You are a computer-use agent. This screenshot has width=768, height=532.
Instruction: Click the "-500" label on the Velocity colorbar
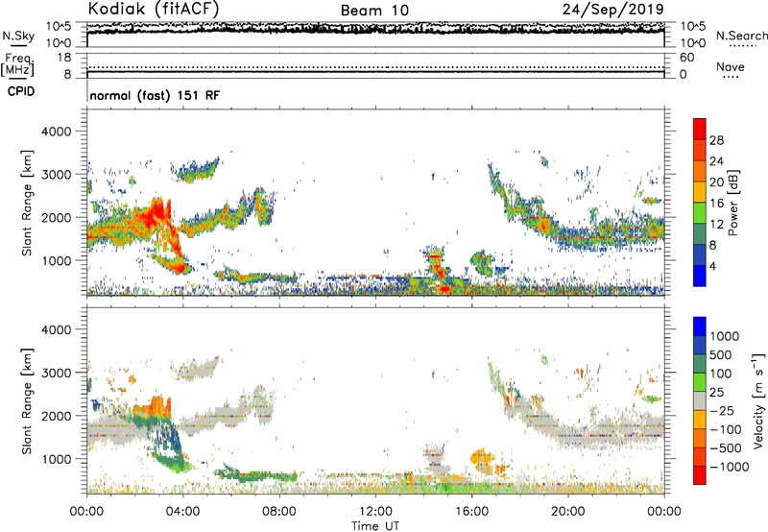click(x=726, y=448)
